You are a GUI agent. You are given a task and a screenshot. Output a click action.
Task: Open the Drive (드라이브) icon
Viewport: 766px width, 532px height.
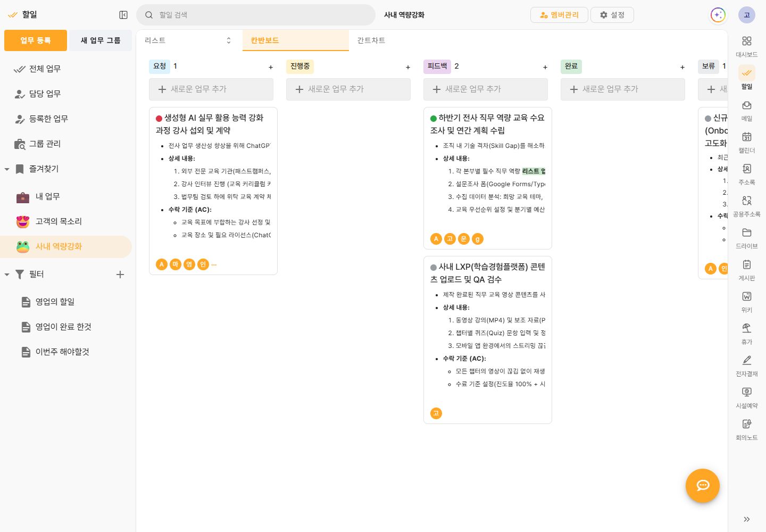pos(747,232)
